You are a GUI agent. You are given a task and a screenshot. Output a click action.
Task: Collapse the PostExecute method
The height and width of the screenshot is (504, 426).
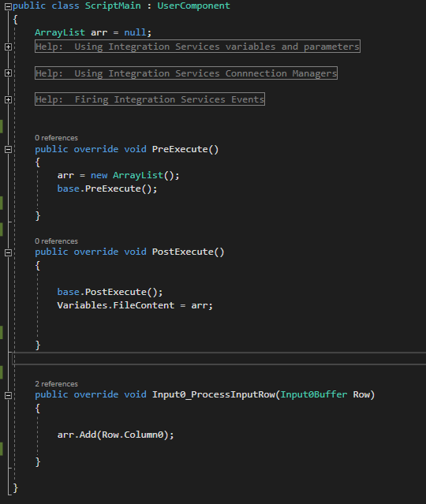click(x=9, y=252)
